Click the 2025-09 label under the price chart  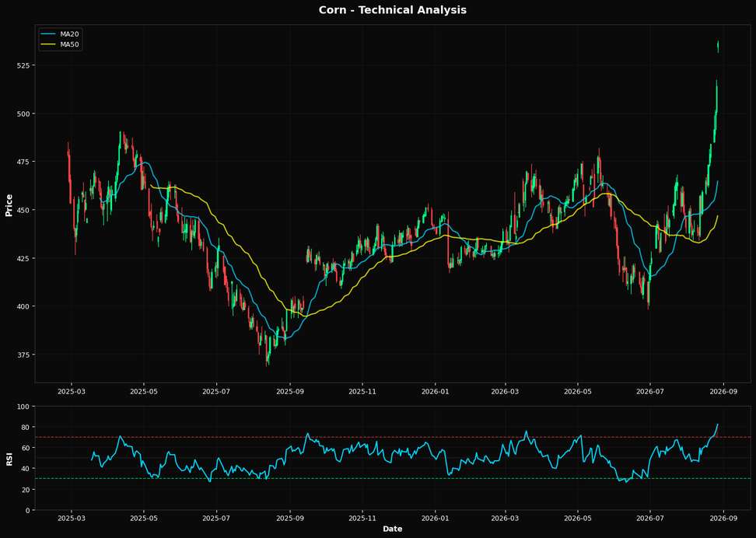pyautogui.click(x=290, y=391)
